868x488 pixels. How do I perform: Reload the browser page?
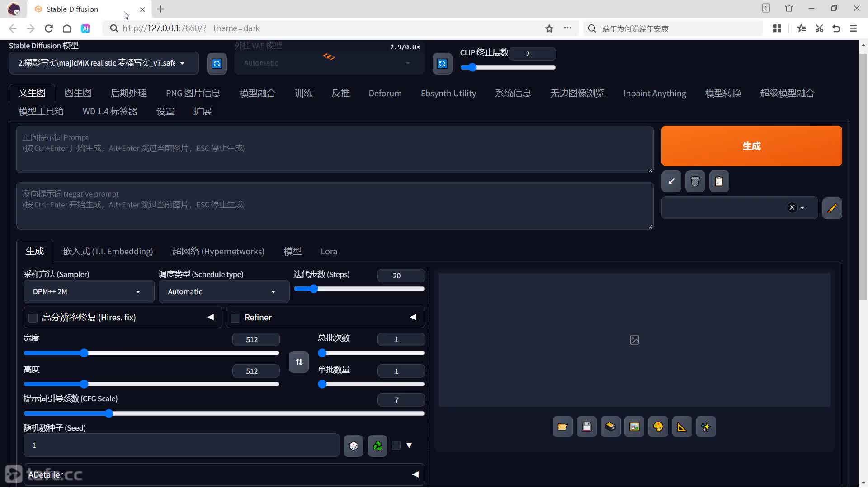[49, 28]
